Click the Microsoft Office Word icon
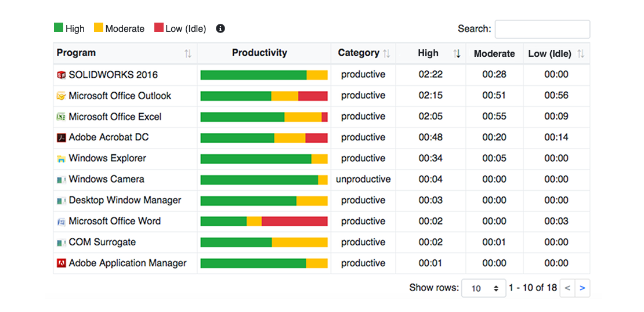The image size is (644, 312). (61, 222)
